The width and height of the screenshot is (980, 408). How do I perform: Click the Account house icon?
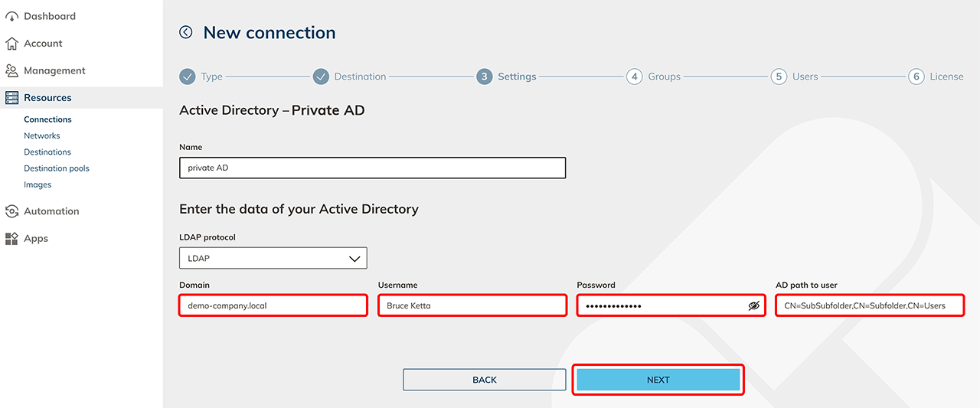point(11,44)
